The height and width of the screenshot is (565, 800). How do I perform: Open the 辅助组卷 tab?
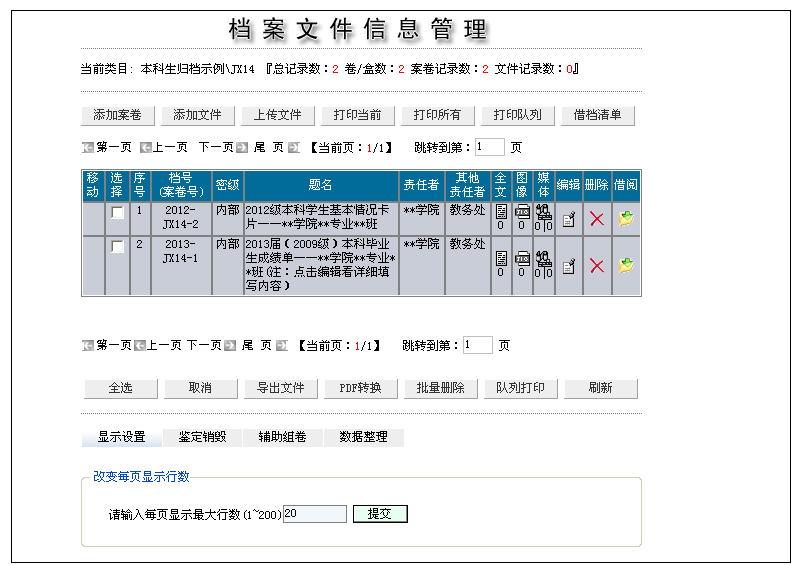pyautogui.click(x=282, y=437)
